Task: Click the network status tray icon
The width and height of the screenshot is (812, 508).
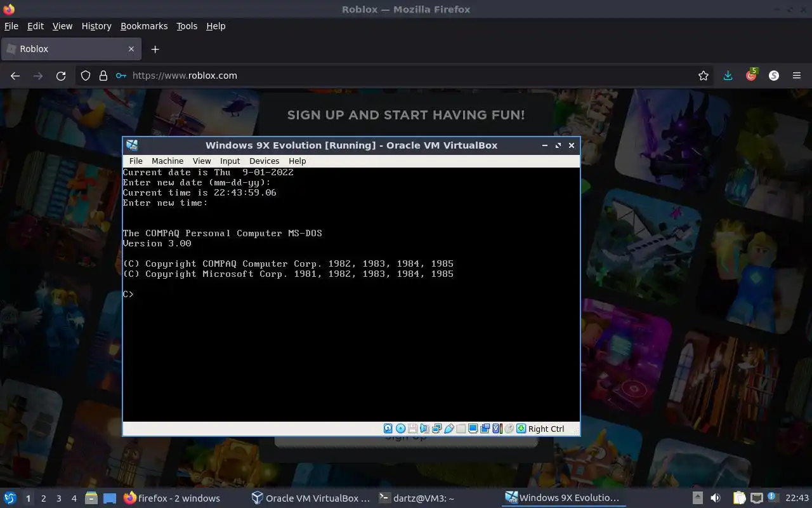Action: 756,498
